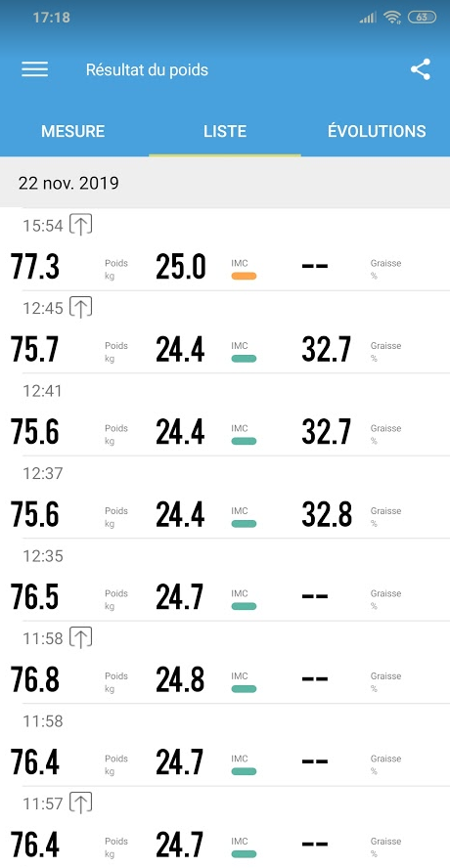Open the ÉVOLUTIONS tab
This screenshot has height=868, width=450.
(377, 131)
